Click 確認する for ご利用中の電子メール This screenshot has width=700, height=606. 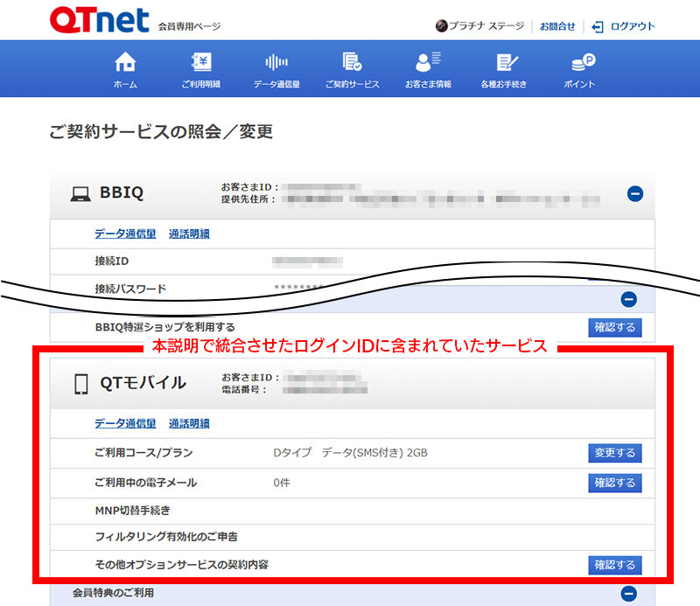pos(615,483)
